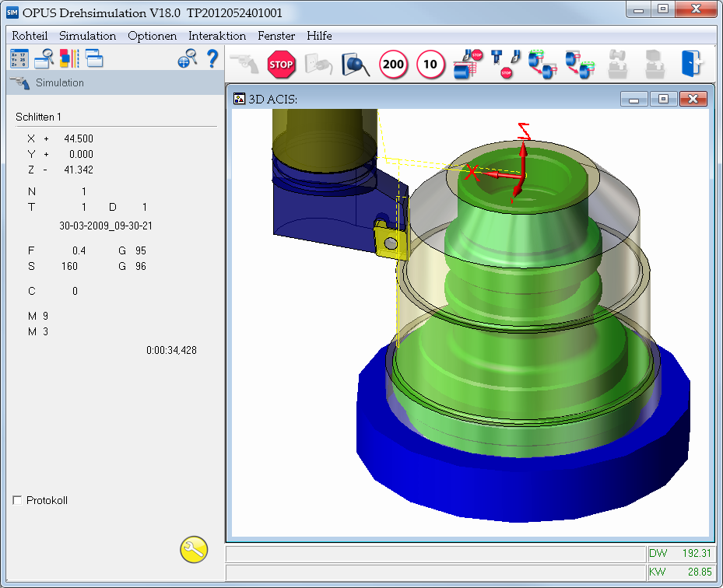The width and height of the screenshot is (723, 588).
Task: Click the stop at tool change icon
Action: (505, 64)
